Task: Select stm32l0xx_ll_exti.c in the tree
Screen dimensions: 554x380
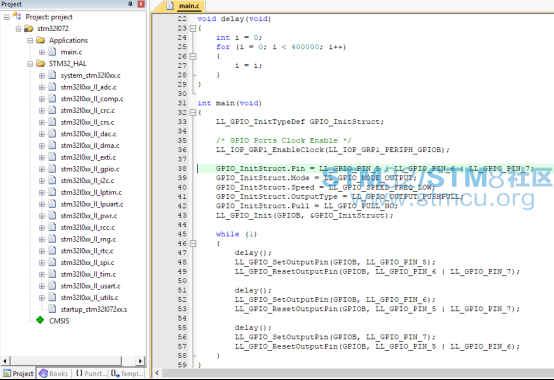Action: [88, 157]
